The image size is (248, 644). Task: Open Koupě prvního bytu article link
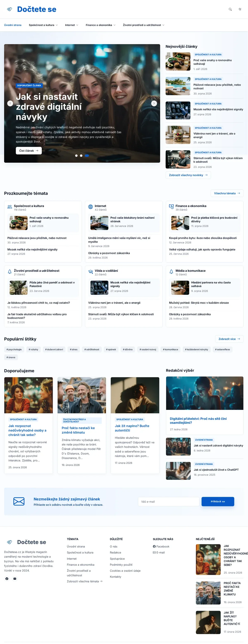click(x=203, y=238)
